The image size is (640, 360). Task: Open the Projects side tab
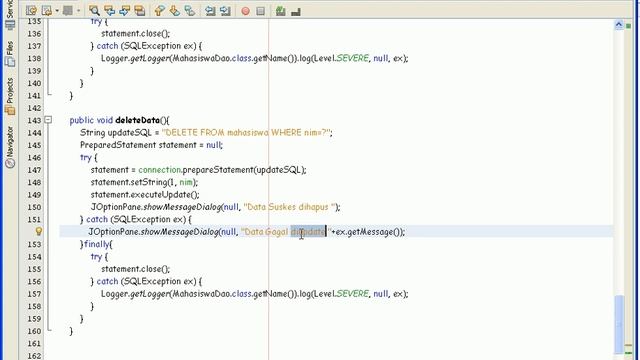tap(10, 96)
